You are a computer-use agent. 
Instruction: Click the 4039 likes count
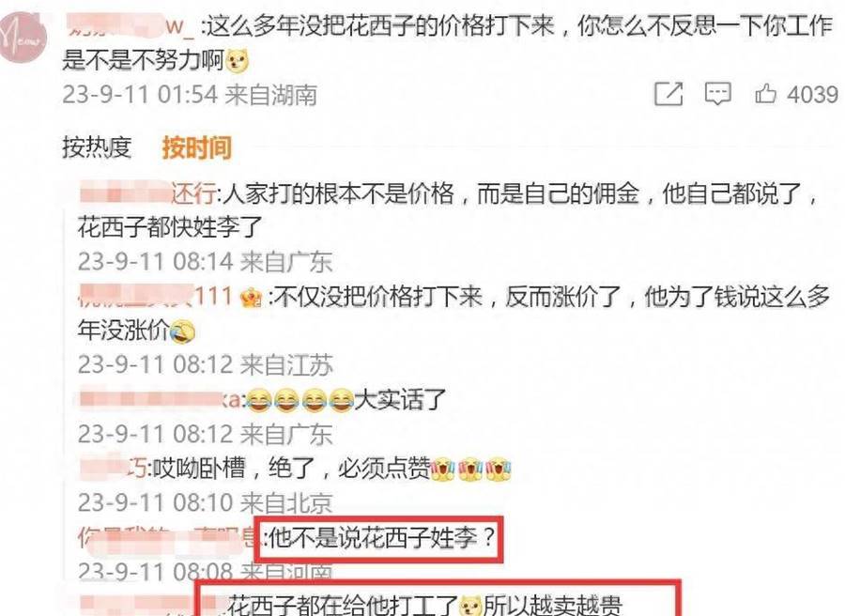pyautogui.click(x=812, y=95)
